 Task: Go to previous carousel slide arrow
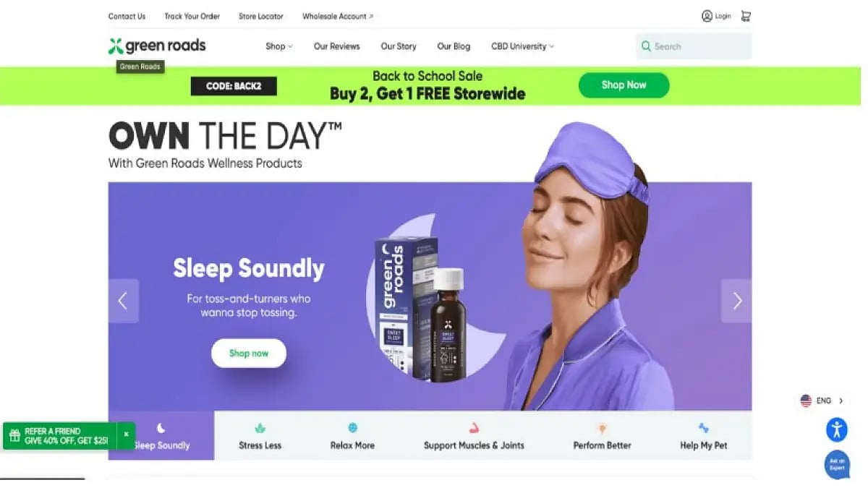[123, 301]
